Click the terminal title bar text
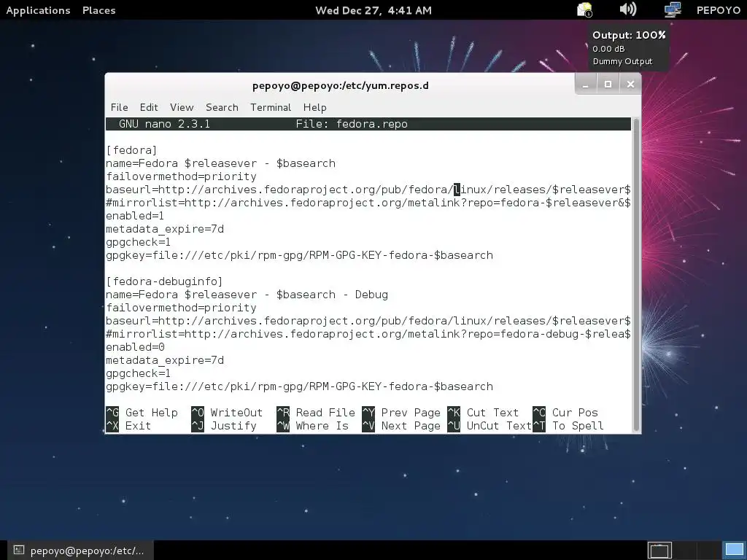This screenshot has height=560, width=747. tap(340, 86)
